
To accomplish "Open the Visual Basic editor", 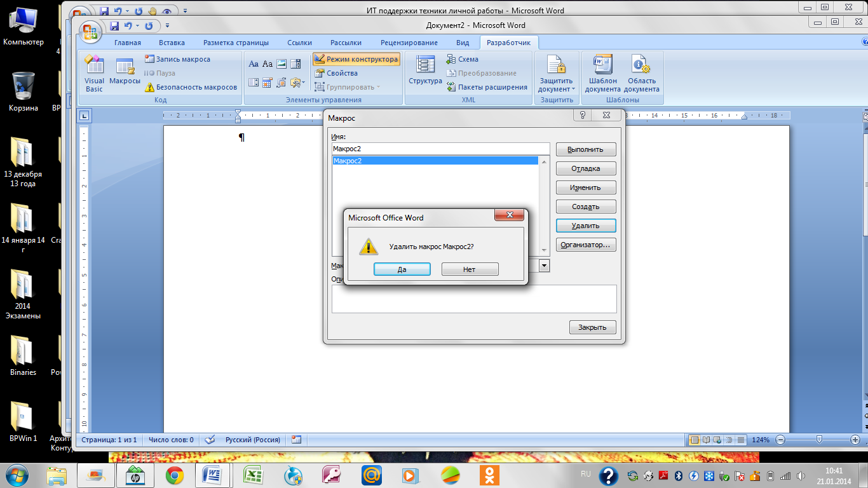I will point(94,74).
